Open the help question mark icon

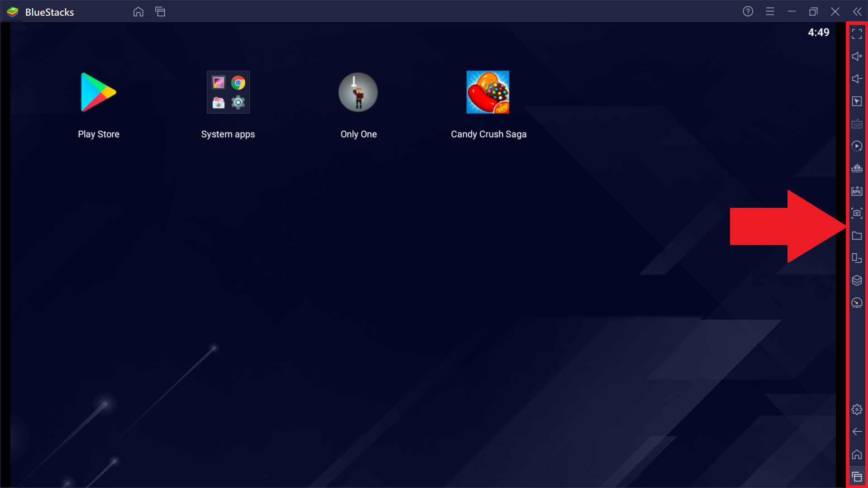[748, 12]
